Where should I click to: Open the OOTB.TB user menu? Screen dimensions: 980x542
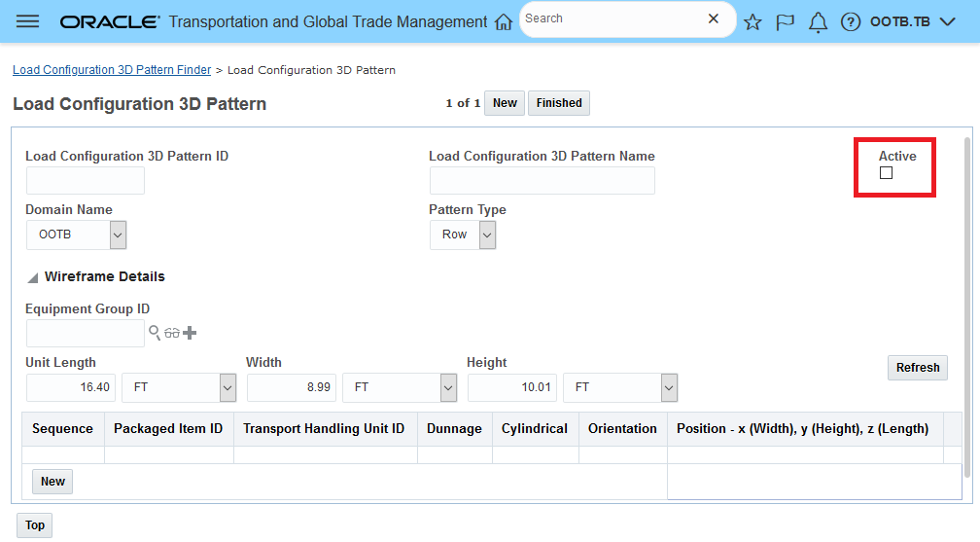913,21
